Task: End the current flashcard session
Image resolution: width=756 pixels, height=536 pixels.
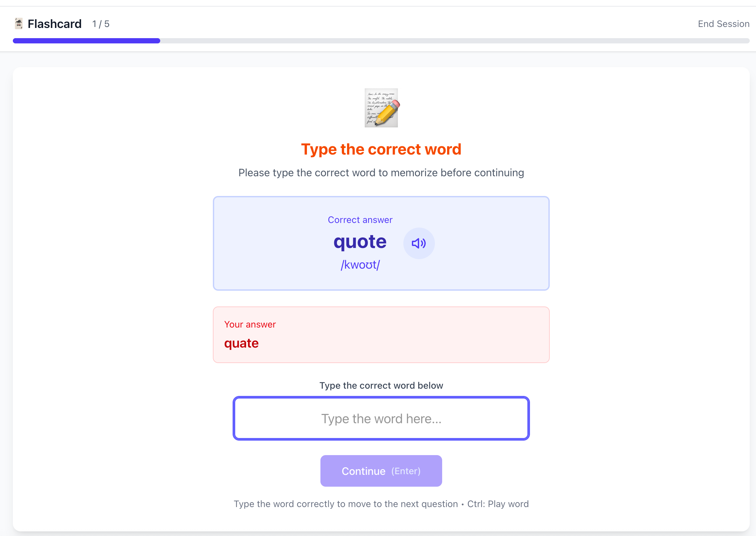Action: click(x=723, y=24)
